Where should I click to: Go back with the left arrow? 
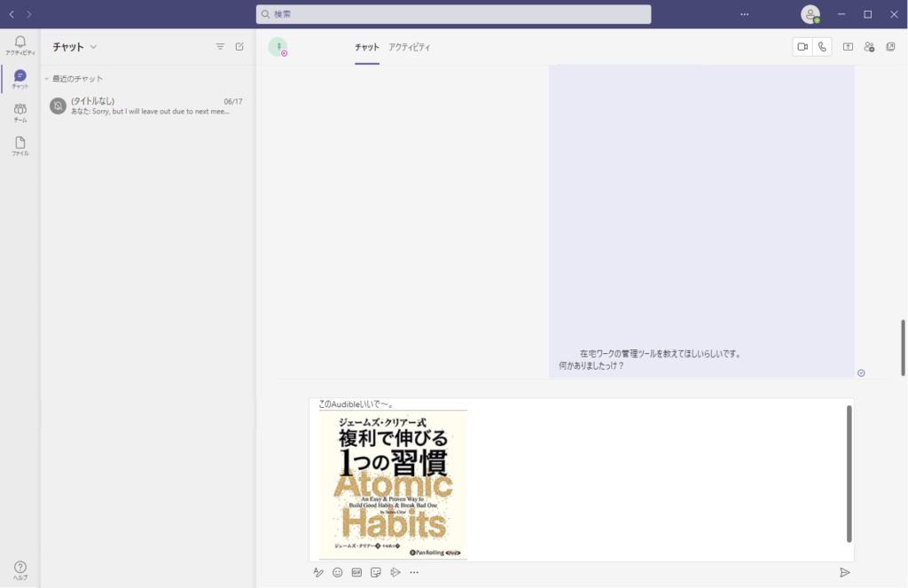pos(12,14)
